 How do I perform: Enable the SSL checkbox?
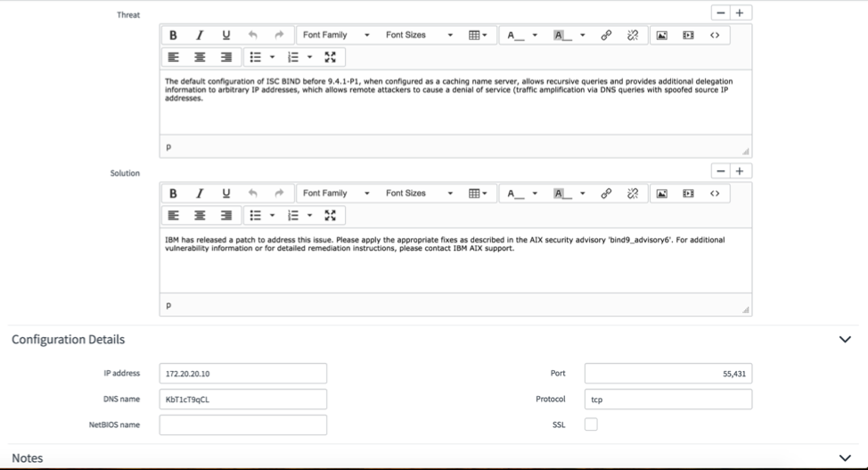[x=591, y=425]
